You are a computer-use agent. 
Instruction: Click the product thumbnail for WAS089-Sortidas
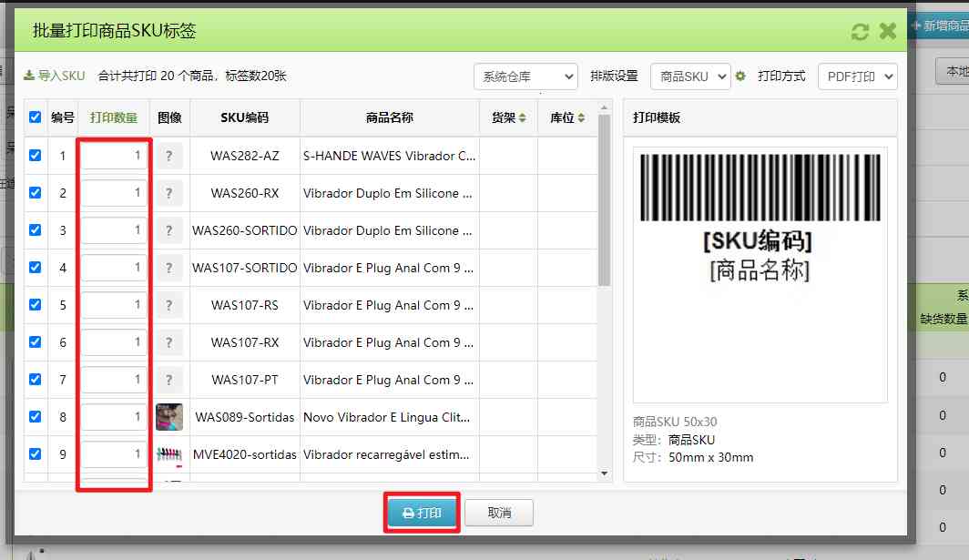click(x=168, y=417)
